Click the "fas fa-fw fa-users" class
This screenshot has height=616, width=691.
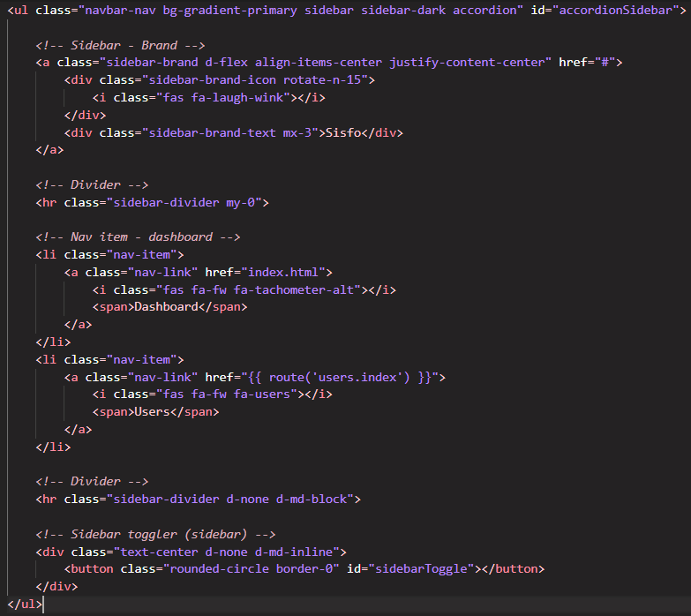[x=226, y=394]
